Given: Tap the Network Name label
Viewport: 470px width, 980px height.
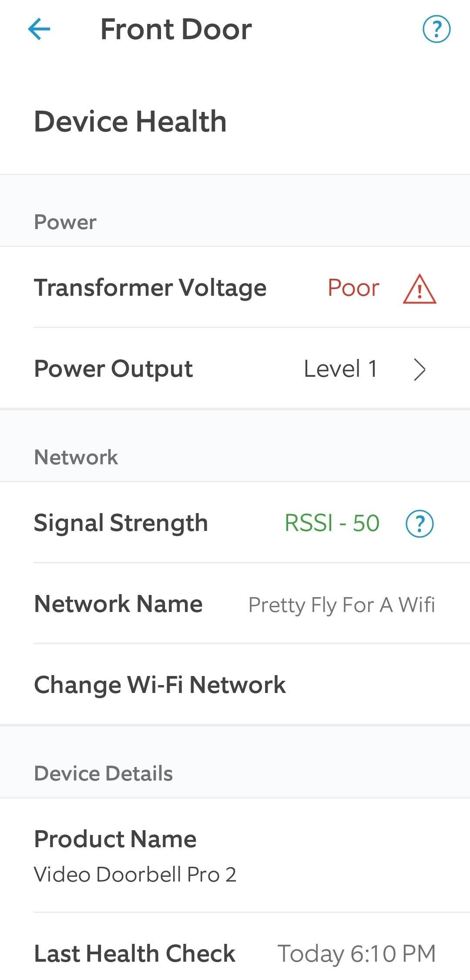Looking at the screenshot, I should point(118,604).
